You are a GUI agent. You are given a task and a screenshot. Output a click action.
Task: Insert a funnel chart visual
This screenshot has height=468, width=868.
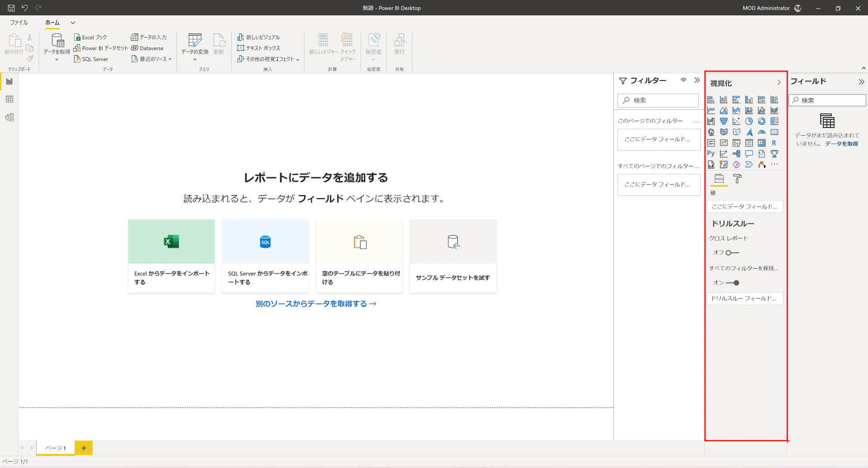pos(724,121)
